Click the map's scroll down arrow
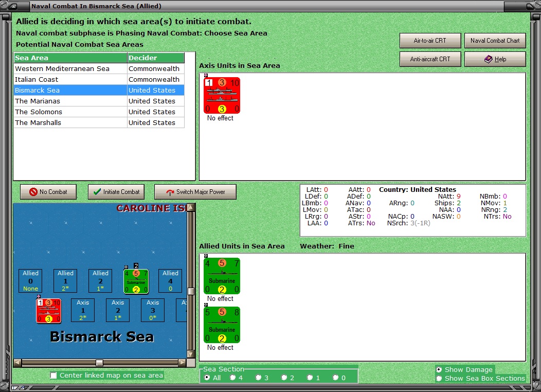541x392 pixels. (191, 354)
